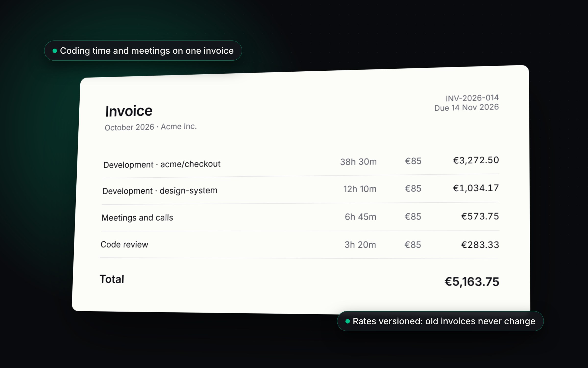The height and width of the screenshot is (368, 588).
Task: Click the €573.75 amount
Action: 480,216
